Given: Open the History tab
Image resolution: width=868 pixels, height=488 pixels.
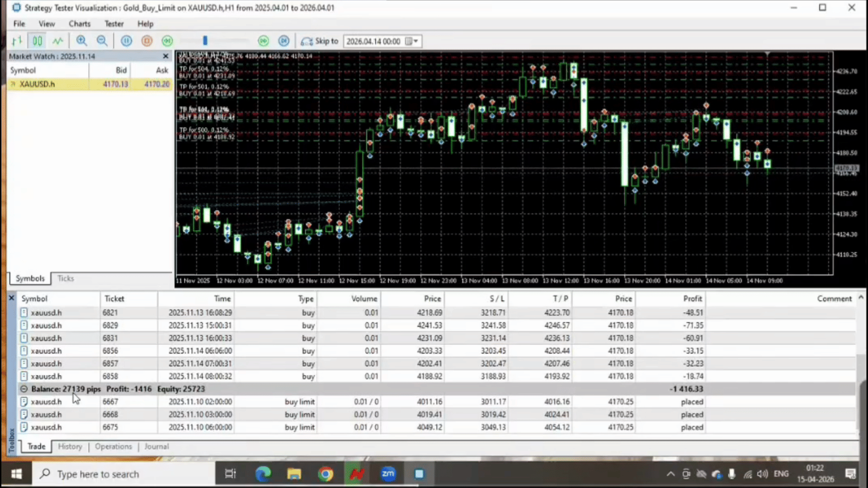Looking at the screenshot, I should [70, 446].
